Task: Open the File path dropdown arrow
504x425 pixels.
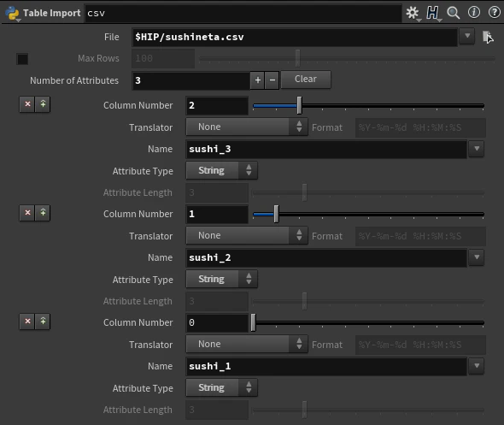Action: 467,36
